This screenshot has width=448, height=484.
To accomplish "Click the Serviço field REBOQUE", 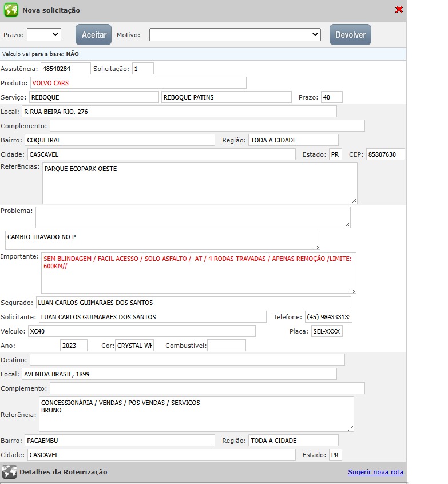I will [x=94, y=97].
